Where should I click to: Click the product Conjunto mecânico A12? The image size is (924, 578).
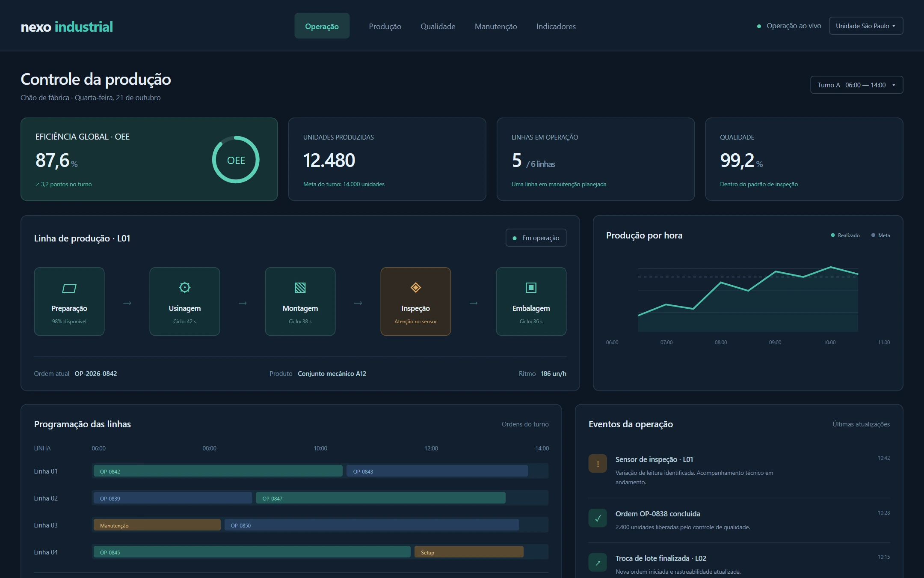pos(332,373)
